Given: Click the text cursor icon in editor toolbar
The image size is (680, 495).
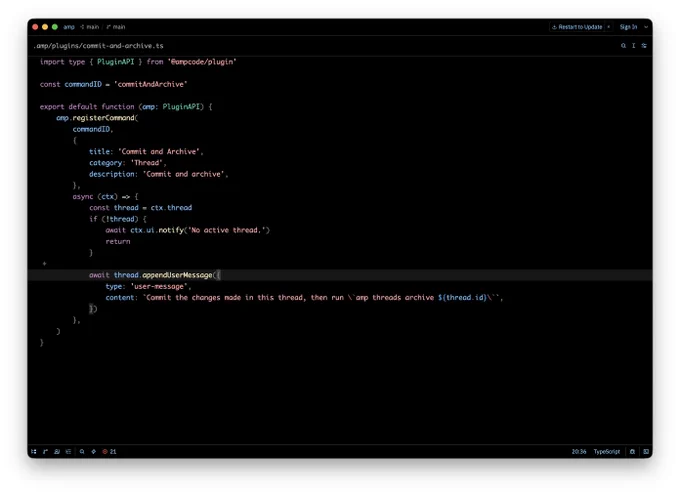Looking at the screenshot, I should click(x=634, y=46).
